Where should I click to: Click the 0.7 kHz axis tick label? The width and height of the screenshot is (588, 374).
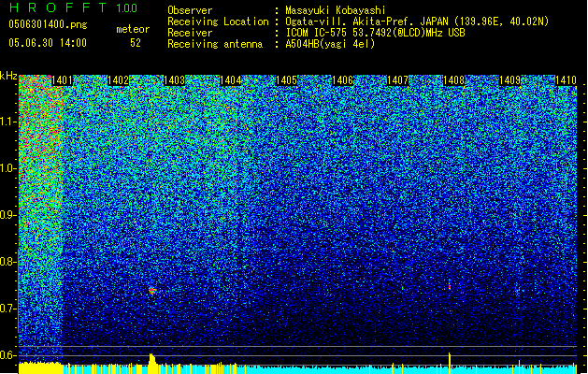coord(8,309)
